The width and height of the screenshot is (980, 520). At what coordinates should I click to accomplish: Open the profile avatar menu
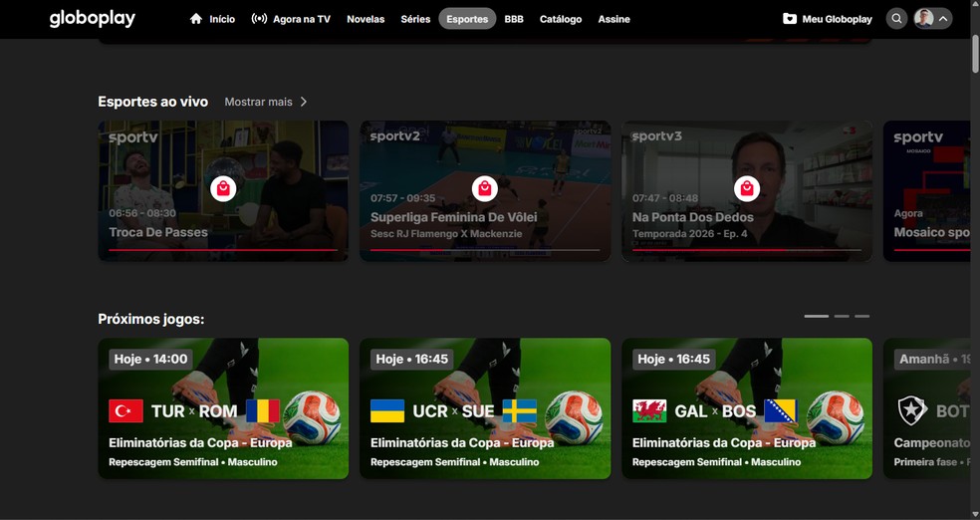click(932, 19)
